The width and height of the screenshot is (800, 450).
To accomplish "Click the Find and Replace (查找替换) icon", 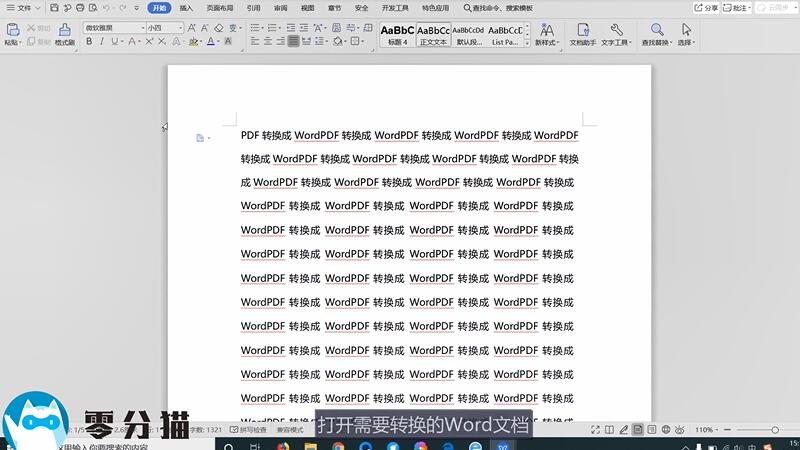I will pyautogui.click(x=655, y=32).
